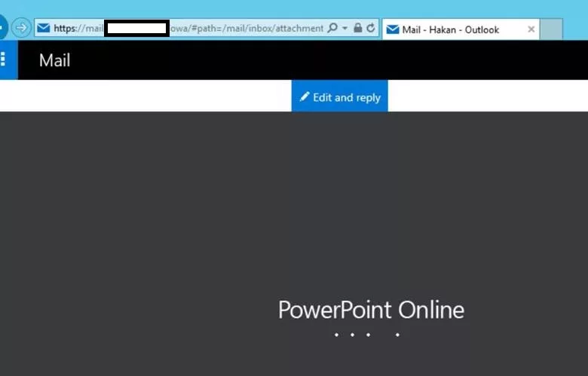Select the Mail - Hakan - Outlook tab

click(x=461, y=29)
